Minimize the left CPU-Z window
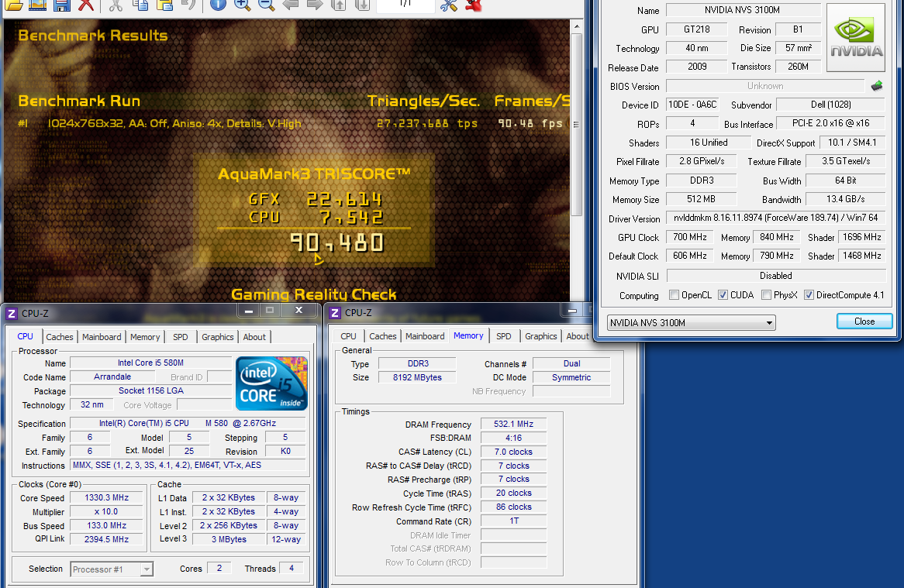 pos(249,311)
